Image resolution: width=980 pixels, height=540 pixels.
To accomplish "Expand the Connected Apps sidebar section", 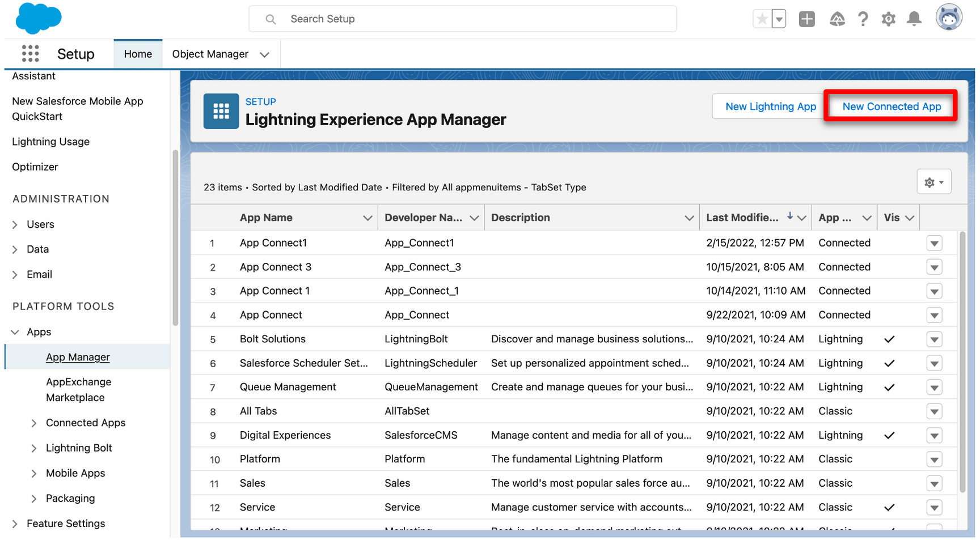I will (x=34, y=422).
